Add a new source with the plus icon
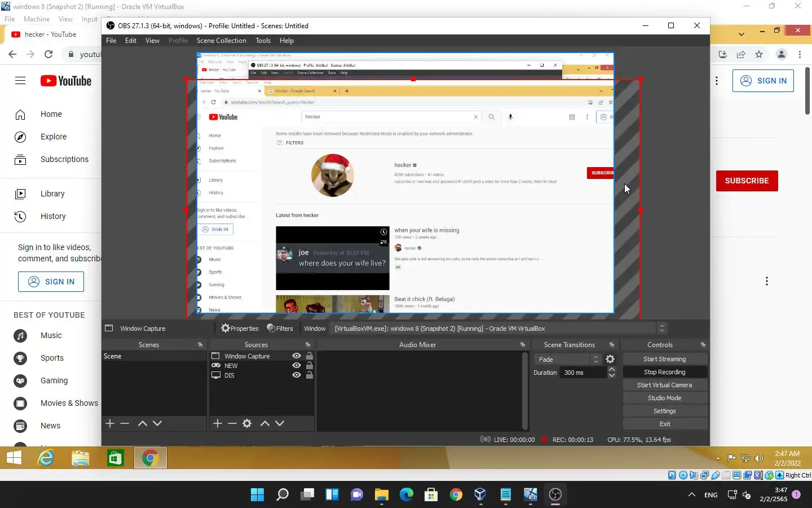The image size is (812, 508). pos(218,423)
